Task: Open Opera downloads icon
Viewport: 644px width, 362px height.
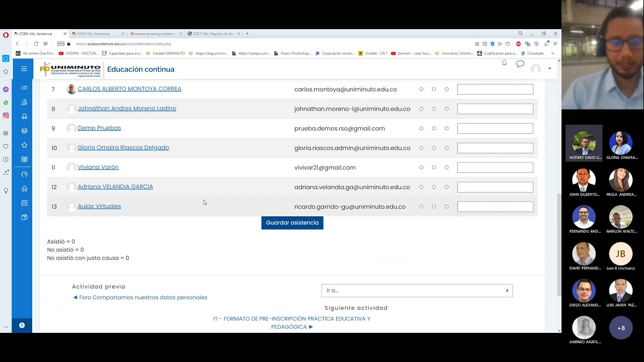Action: pos(6,172)
